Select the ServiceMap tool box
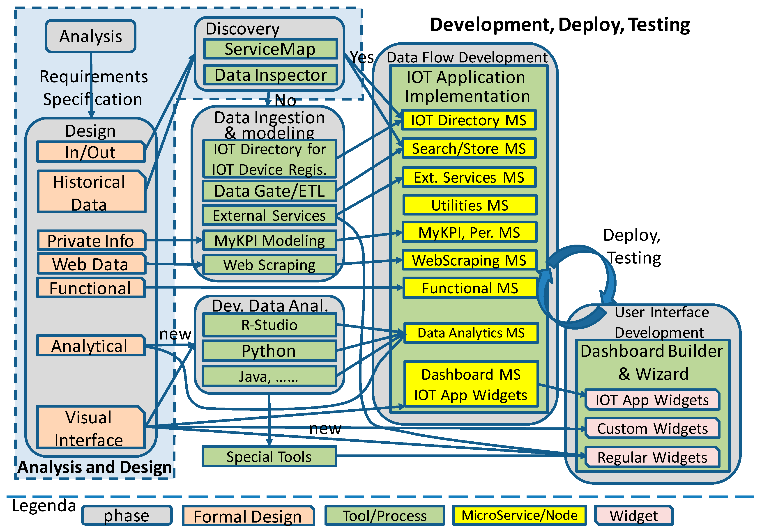The width and height of the screenshot is (762, 532). point(270,49)
